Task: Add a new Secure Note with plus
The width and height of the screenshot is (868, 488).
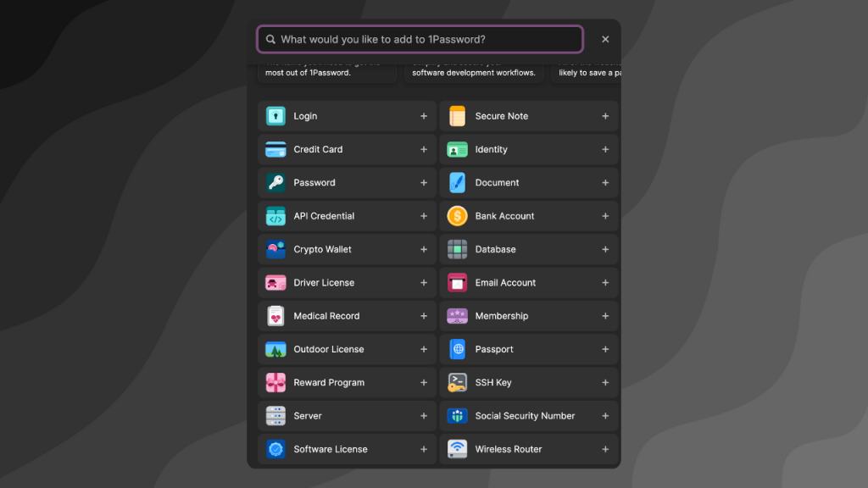Action: [605, 116]
